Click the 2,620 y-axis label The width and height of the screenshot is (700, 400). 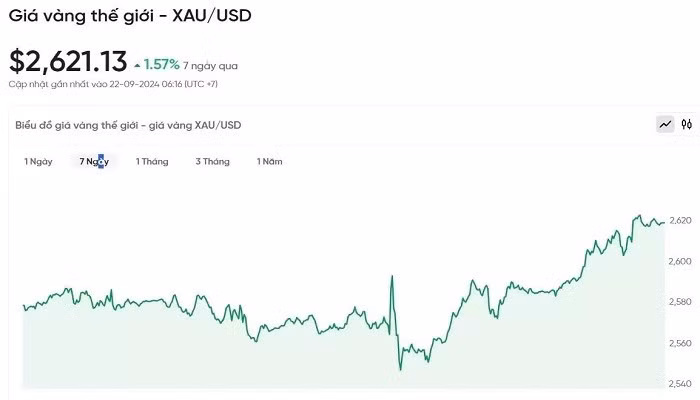tap(680, 220)
